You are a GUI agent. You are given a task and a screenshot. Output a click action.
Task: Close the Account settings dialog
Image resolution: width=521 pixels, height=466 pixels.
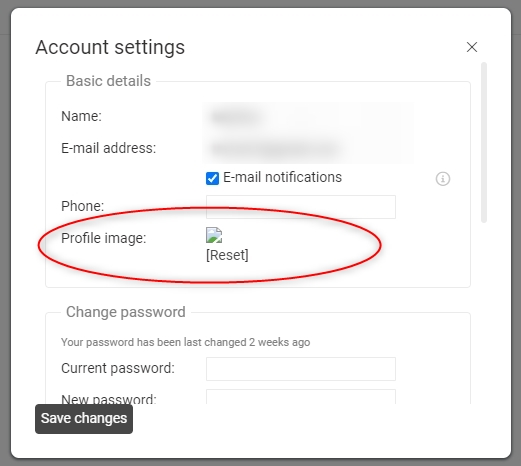[x=472, y=47]
